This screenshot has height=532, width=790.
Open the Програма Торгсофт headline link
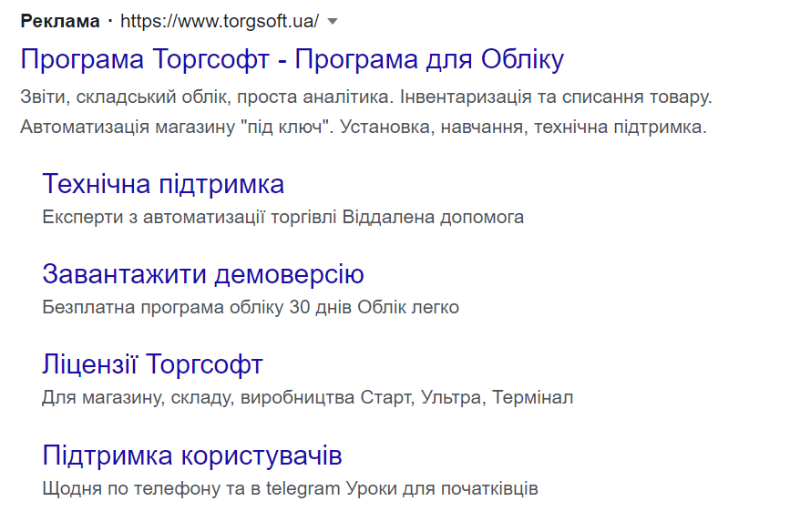coord(292,60)
